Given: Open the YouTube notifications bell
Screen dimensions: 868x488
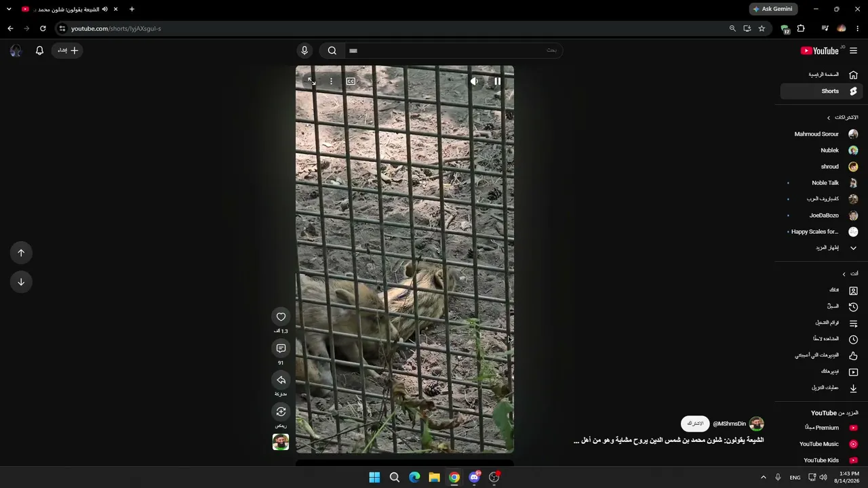Looking at the screenshot, I should pyautogui.click(x=39, y=50).
